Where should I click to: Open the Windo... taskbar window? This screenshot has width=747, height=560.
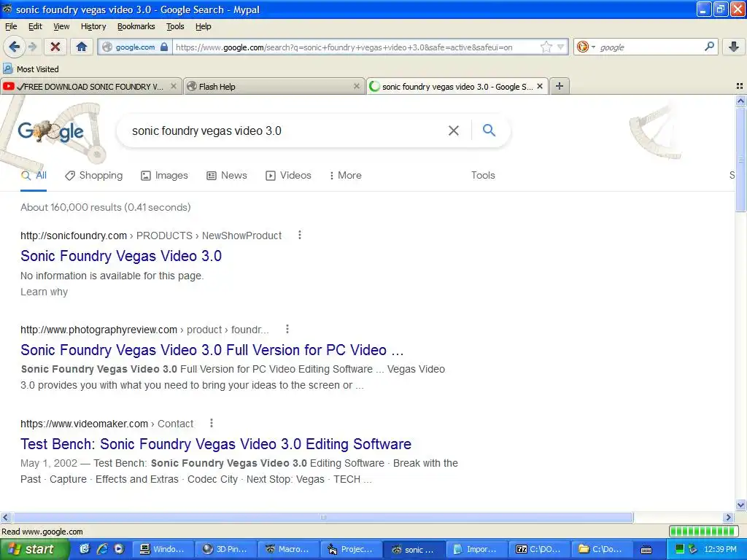pos(163,549)
